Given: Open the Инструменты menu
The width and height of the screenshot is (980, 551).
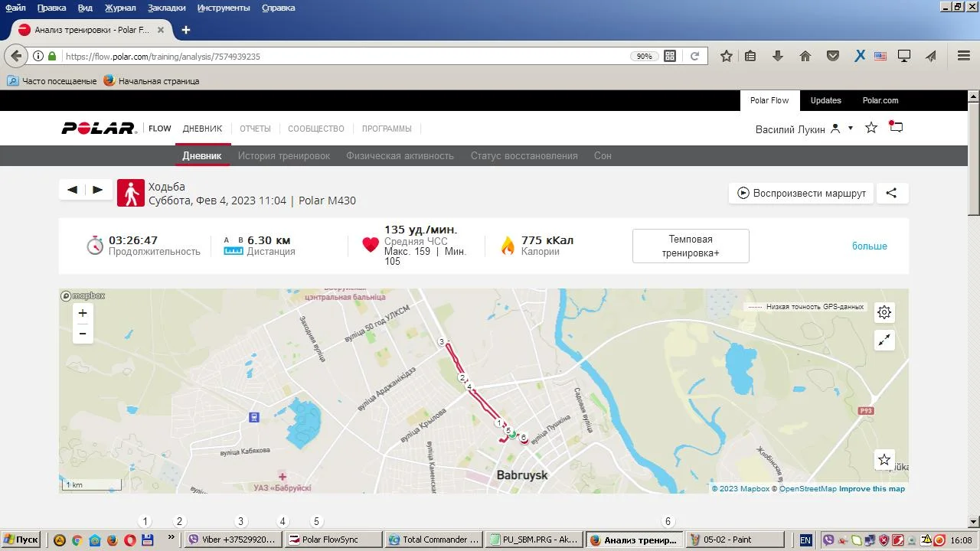Looking at the screenshot, I should pos(224,8).
